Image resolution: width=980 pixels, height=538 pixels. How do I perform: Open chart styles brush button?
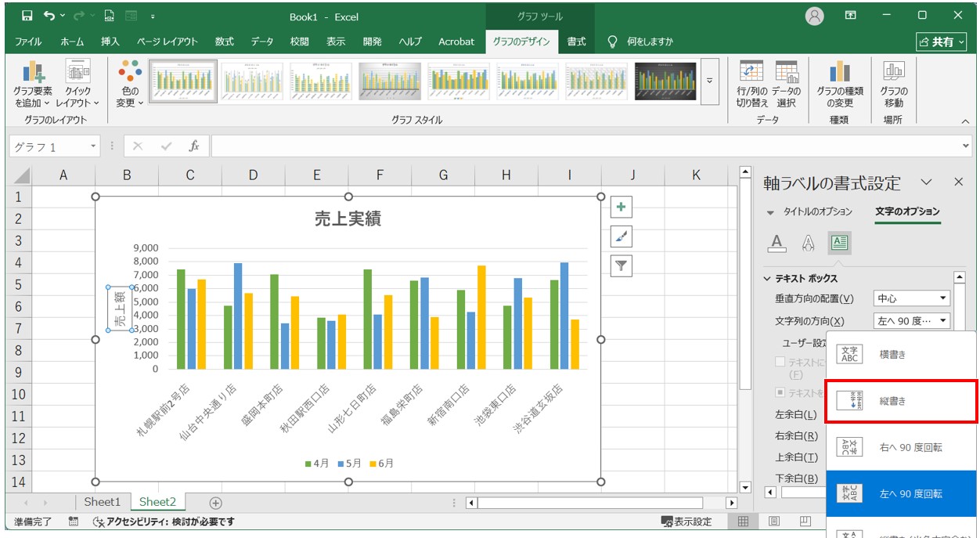621,237
